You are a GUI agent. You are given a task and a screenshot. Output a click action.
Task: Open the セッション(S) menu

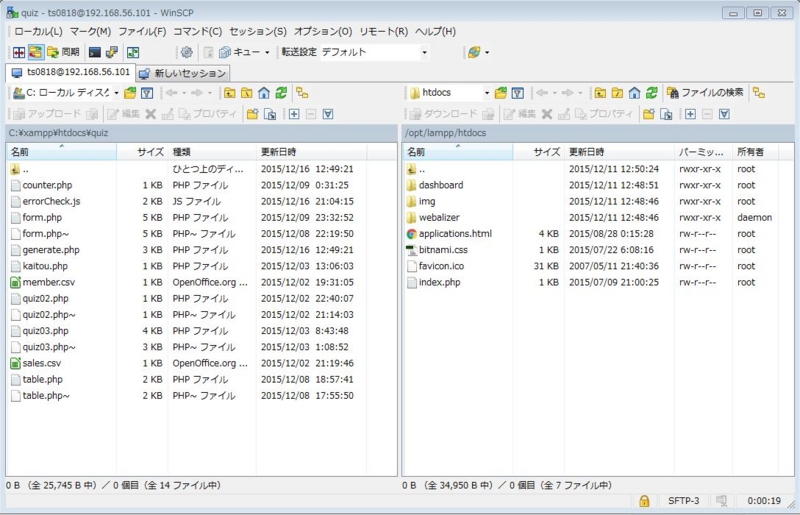point(258,32)
